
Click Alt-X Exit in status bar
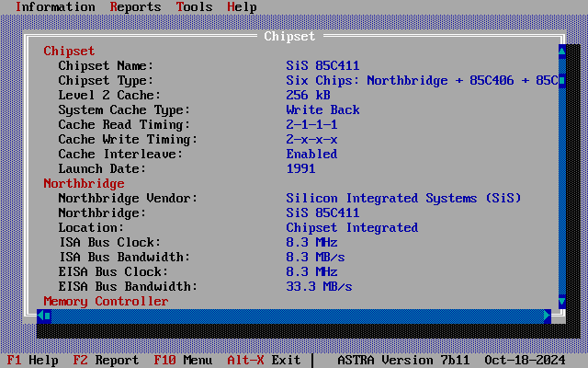[264, 360]
